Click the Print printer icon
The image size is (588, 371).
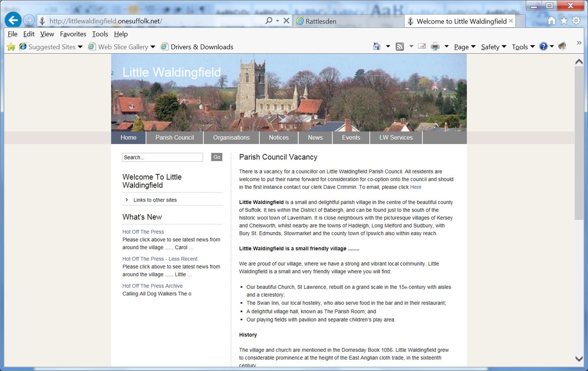click(435, 47)
